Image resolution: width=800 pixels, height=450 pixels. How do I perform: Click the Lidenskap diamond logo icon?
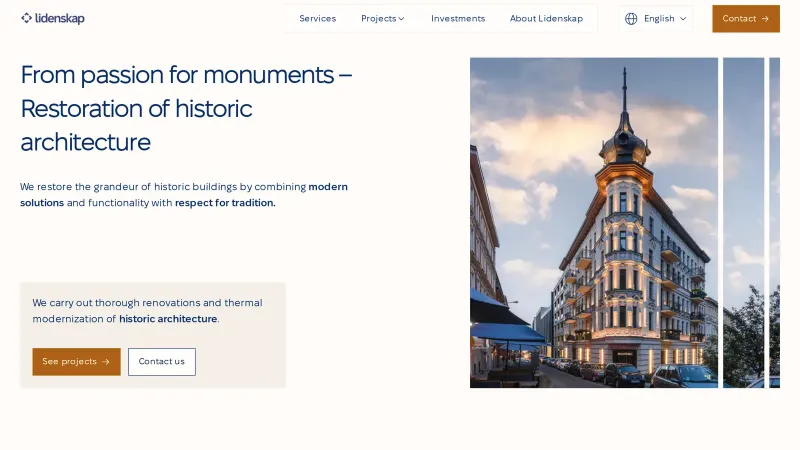click(27, 18)
